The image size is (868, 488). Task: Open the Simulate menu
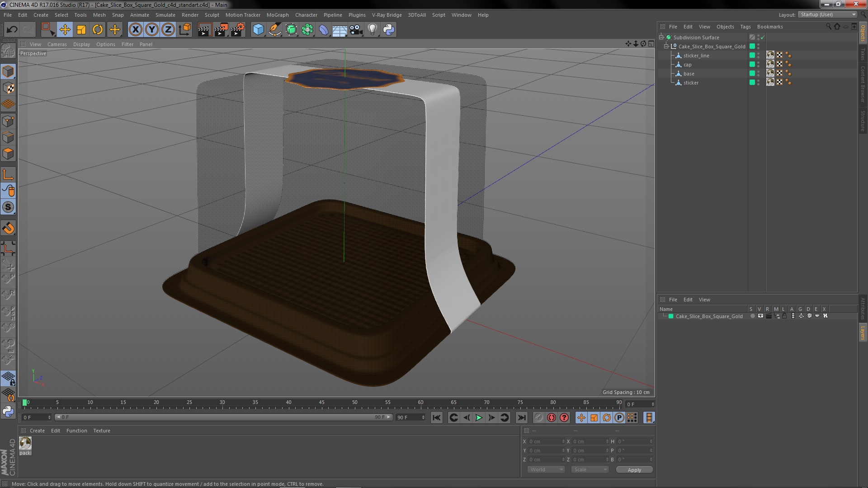(165, 15)
